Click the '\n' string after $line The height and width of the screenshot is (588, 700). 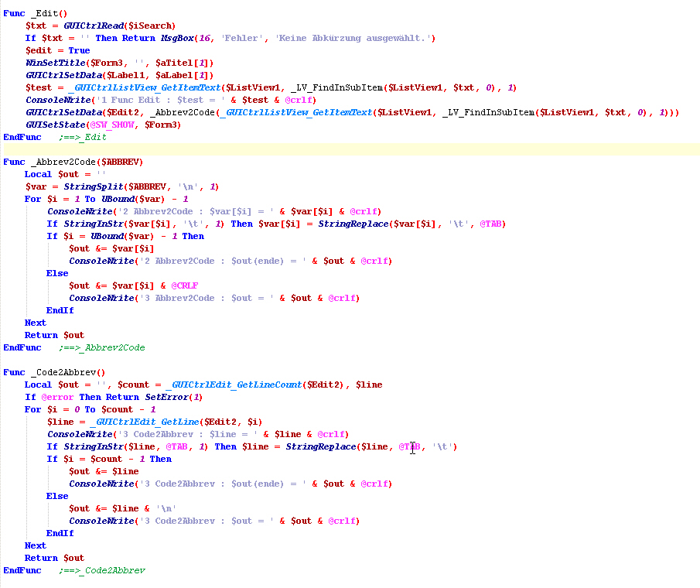pyautogui.click(x=164, y=508)
